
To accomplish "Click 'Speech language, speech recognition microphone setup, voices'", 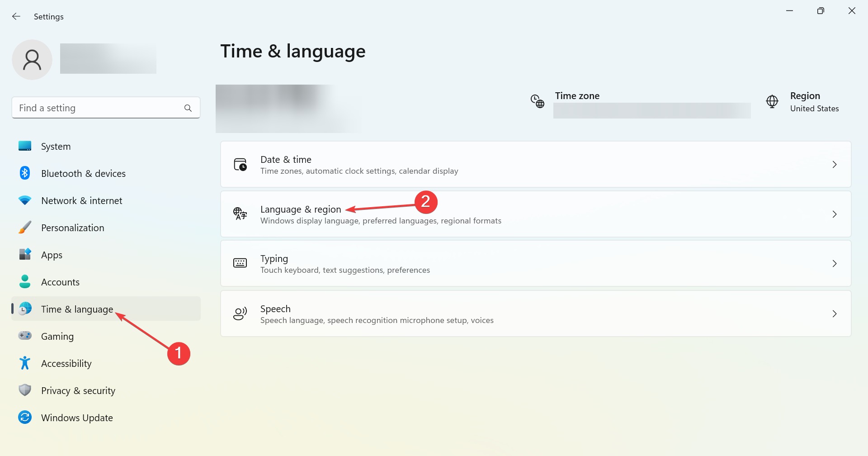I will 377,320.
